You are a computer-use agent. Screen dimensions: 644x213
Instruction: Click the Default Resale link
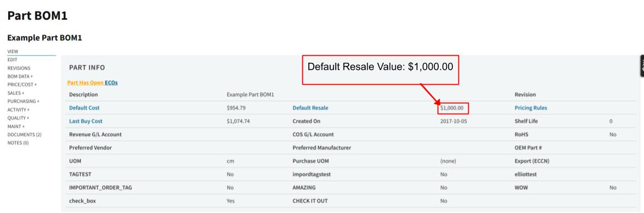(x=310, y=108)
